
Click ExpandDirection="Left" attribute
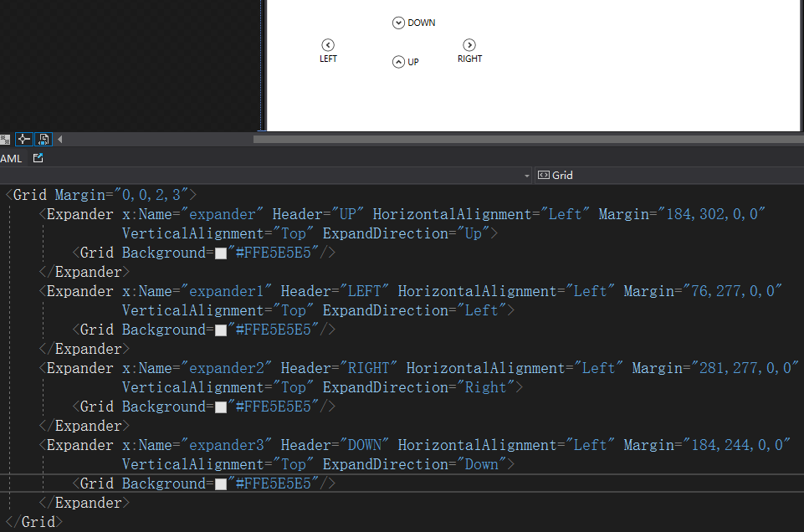coord(415,310)
